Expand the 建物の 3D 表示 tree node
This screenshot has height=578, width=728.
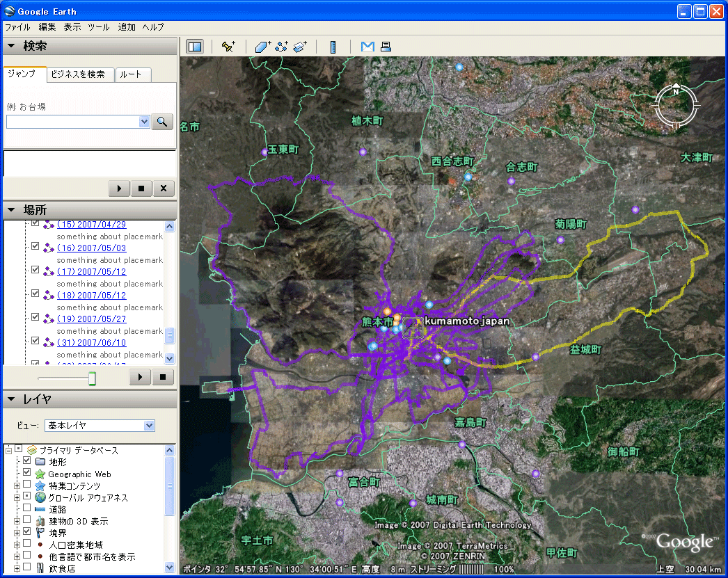point(17,521)
